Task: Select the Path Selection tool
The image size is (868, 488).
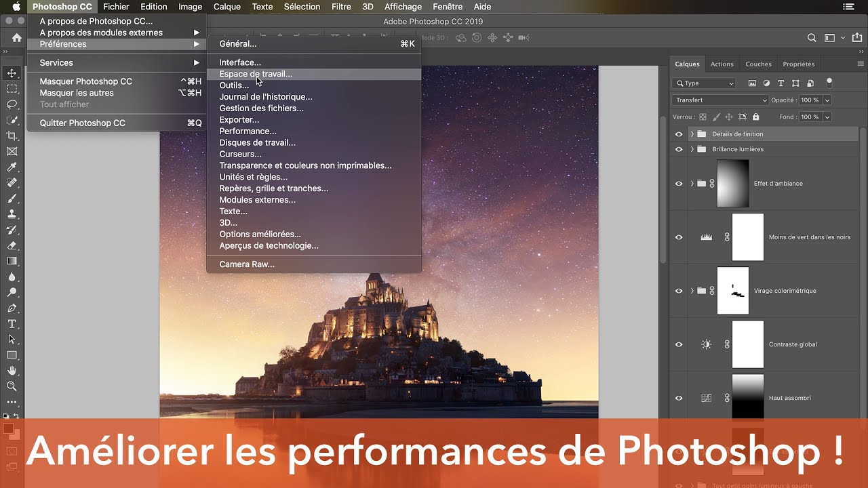Action: (12, 339)
